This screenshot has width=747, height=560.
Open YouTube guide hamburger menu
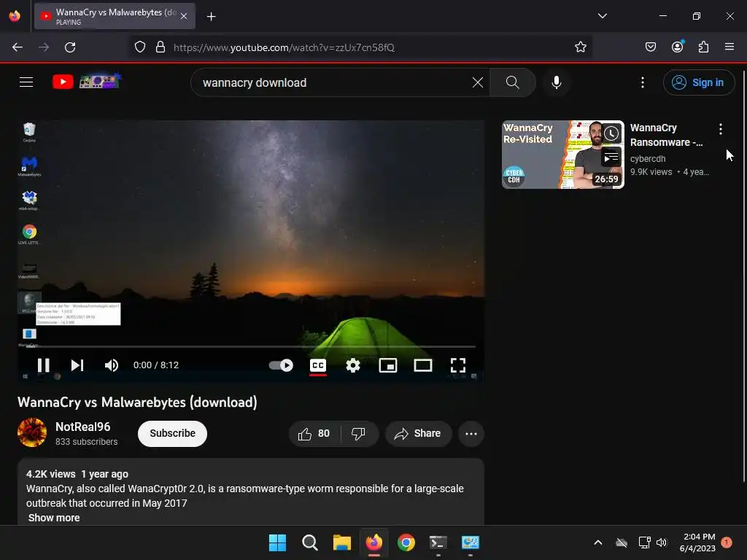pos(26,82)
